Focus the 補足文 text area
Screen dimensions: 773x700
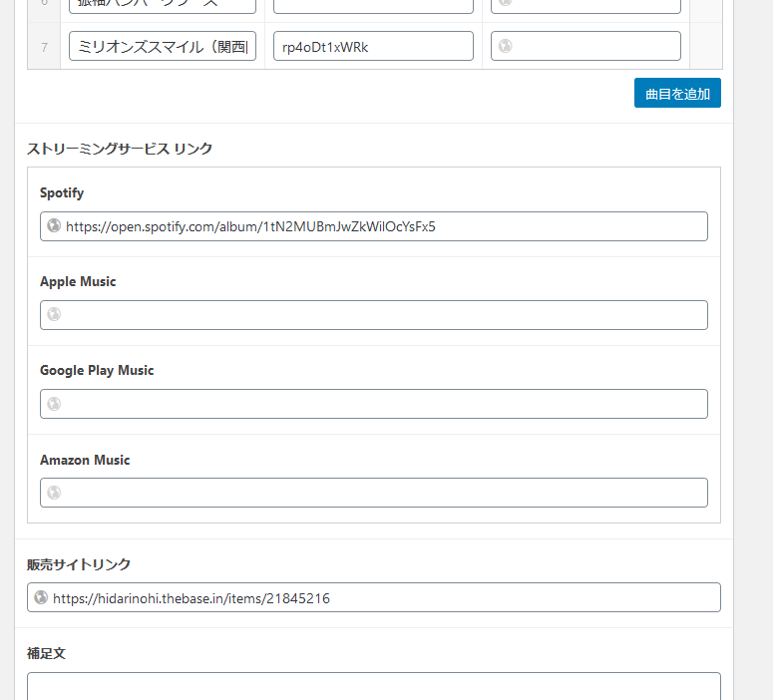click(373, 686)
